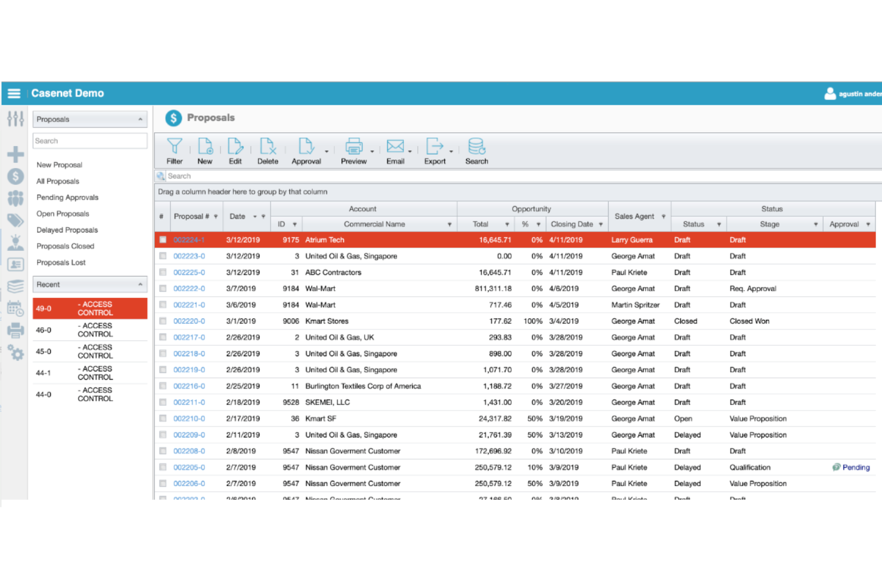Click the Filter funnel icon

pyautogui.click(x=174, y=147)
